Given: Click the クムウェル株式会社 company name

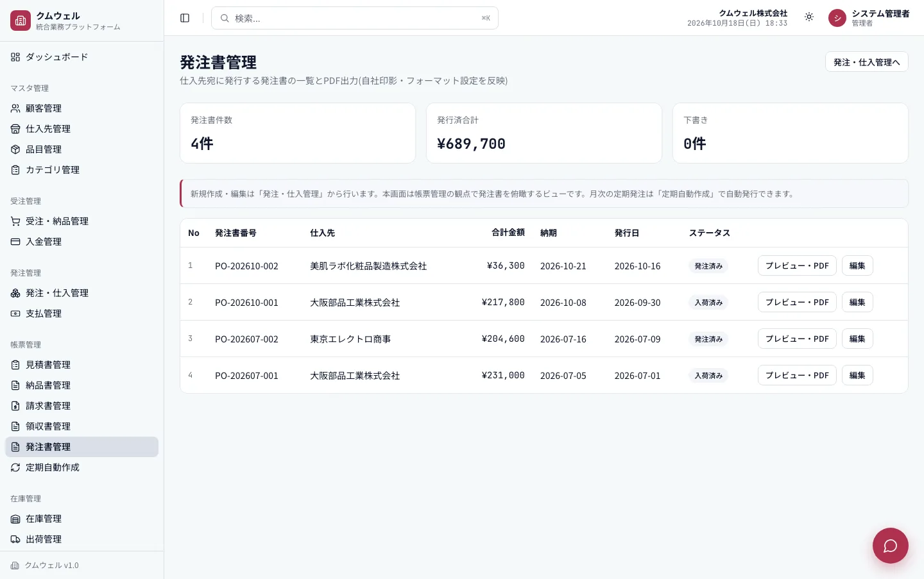Looking at the screenshot, I should 753,13.
